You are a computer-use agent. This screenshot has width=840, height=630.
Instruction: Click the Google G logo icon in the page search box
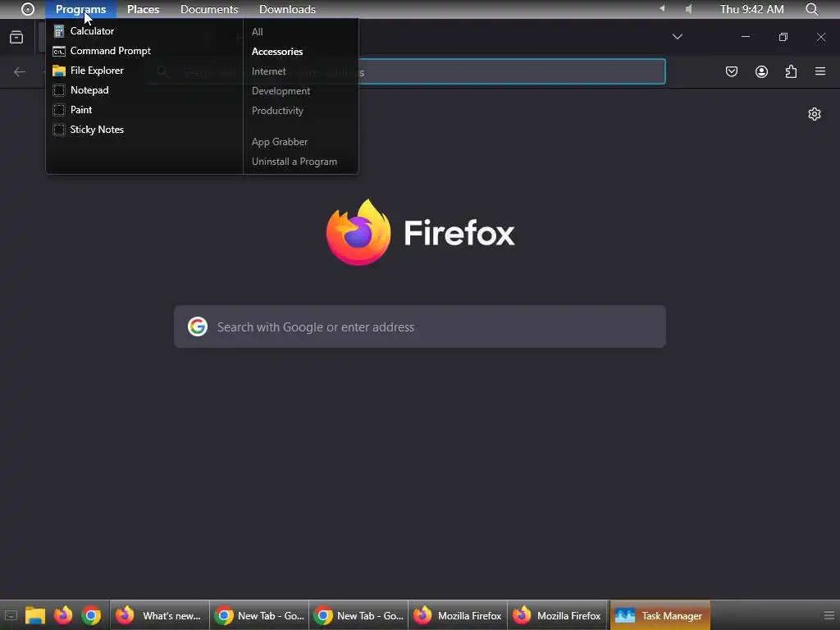point(198,326)
